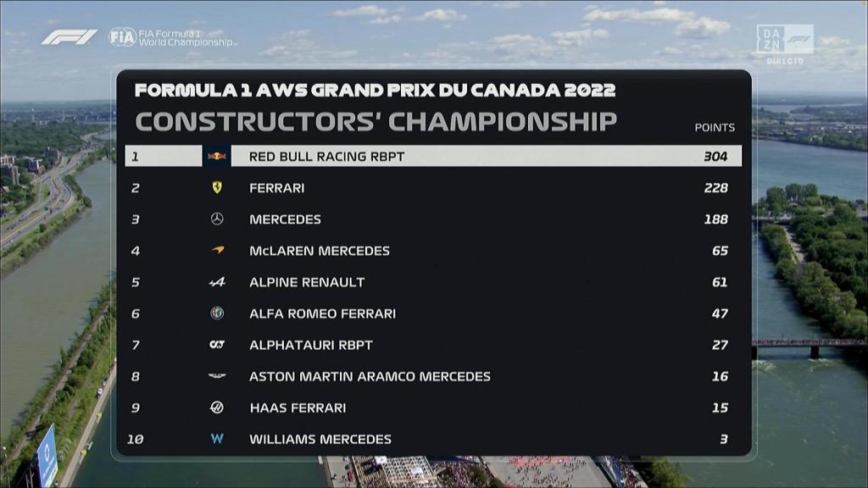Image resolution: width=868 pixels, height=488 pixels.
Task: Click the Alpine team logo
Action: [x=217, y=282]
